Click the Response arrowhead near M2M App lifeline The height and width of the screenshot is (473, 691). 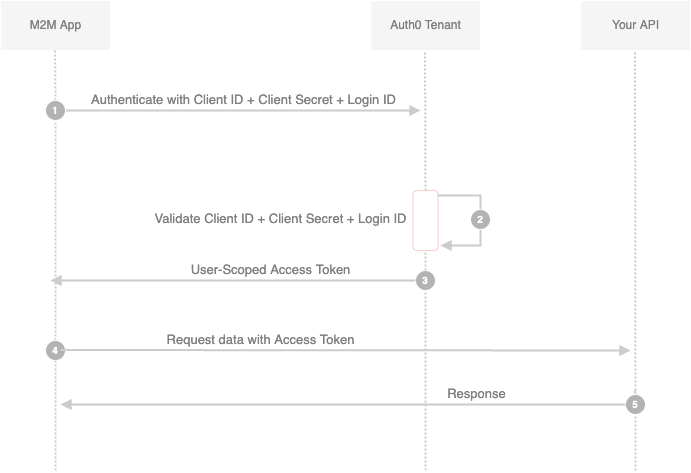click(65, 405)
